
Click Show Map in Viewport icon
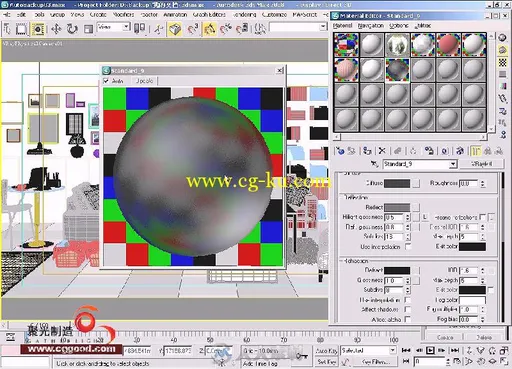tap(460, 151)
